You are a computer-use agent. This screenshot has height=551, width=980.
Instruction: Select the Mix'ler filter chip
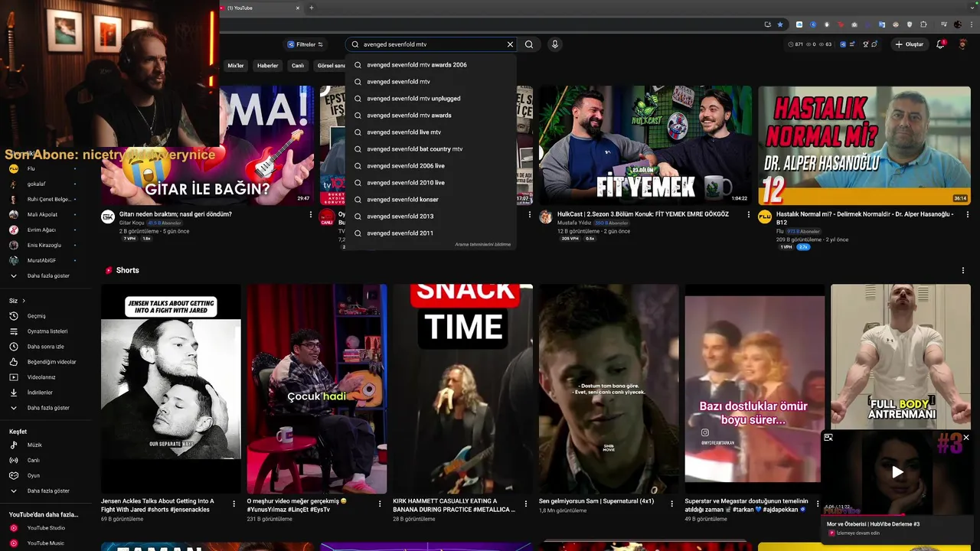[x=236, y=66]
